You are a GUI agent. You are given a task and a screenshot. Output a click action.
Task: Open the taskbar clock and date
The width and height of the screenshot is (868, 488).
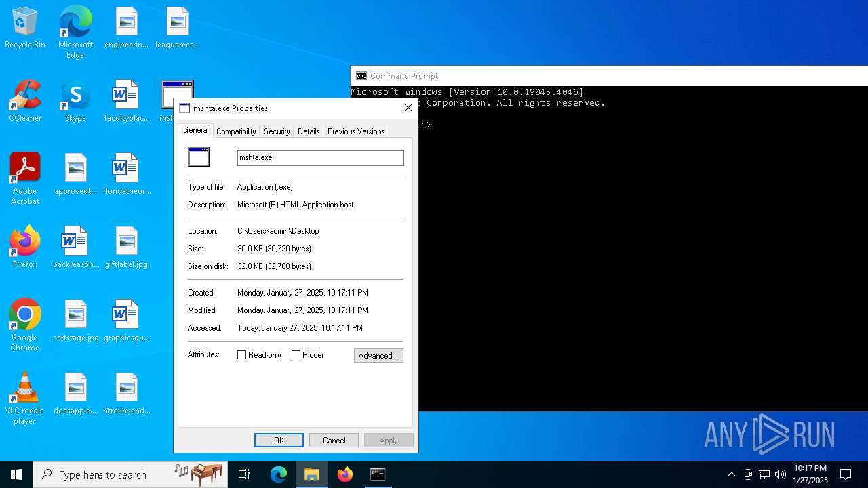coord(810,474)
